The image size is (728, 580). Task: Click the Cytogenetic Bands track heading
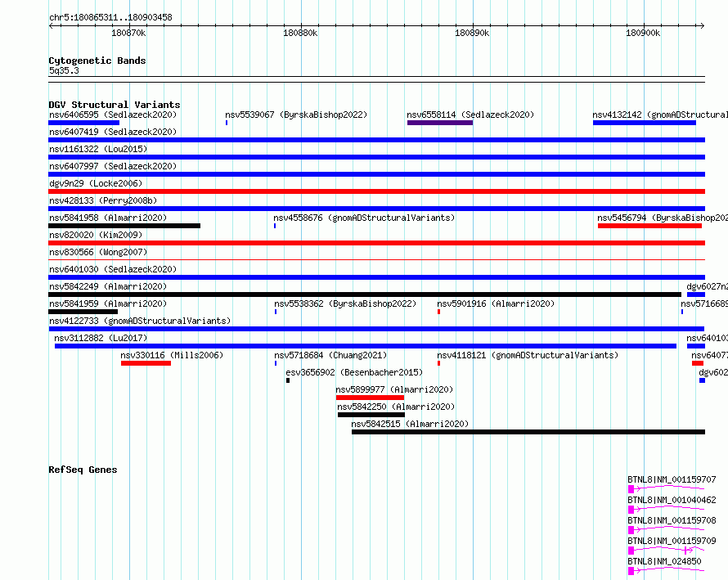click(97, 61)
